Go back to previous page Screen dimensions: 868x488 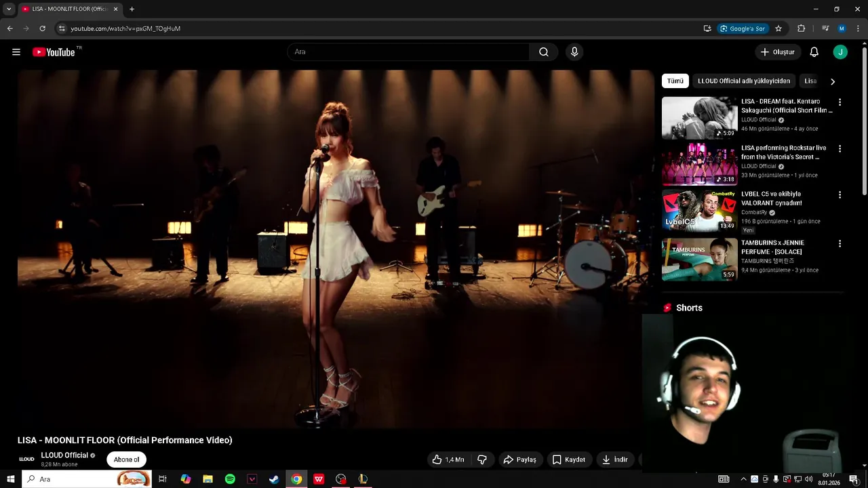click(x=9, y=28)
